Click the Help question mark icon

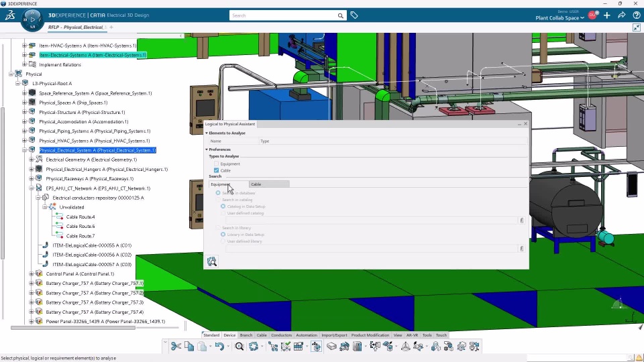click(637, 15)
